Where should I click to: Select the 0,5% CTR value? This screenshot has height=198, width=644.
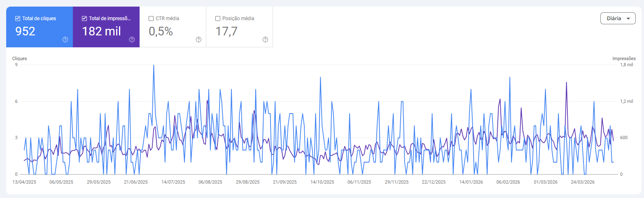click(x=161, y=31)
